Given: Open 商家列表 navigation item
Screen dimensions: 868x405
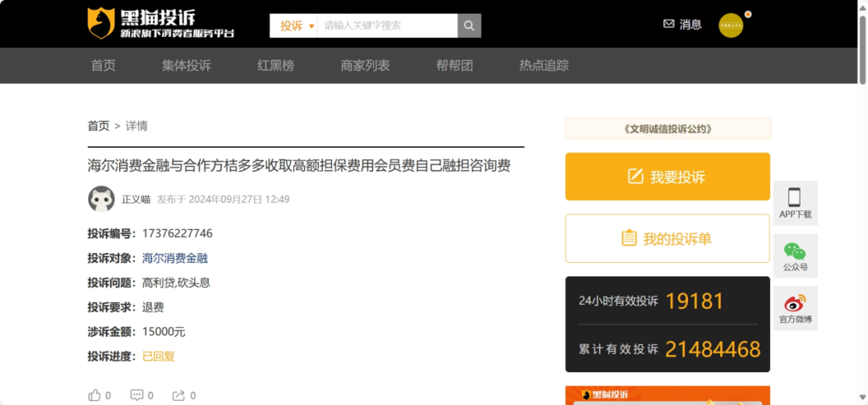Looking at the screenshot, I should [366, 65].
